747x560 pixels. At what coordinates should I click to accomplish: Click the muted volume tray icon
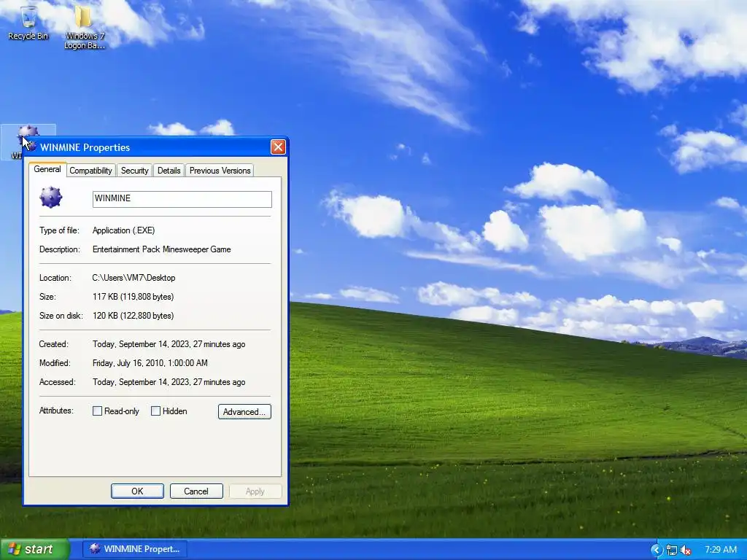click(x=686, y=550)
